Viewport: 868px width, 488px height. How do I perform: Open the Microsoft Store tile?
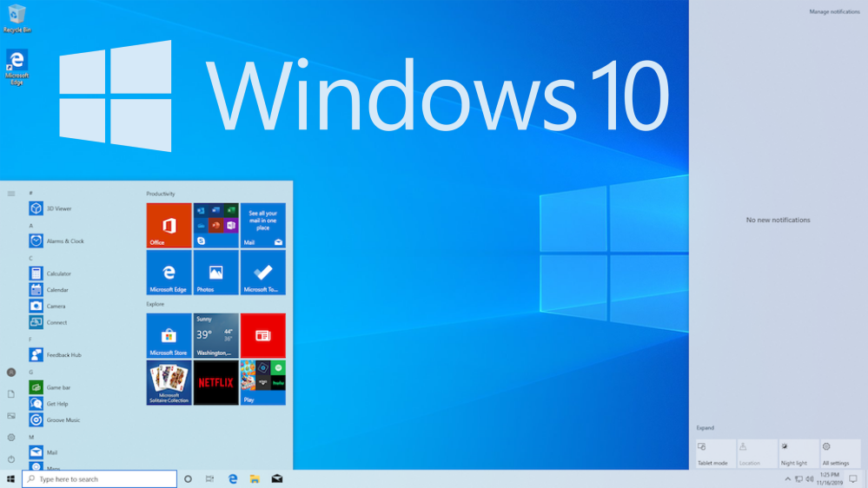click(169, 335)
